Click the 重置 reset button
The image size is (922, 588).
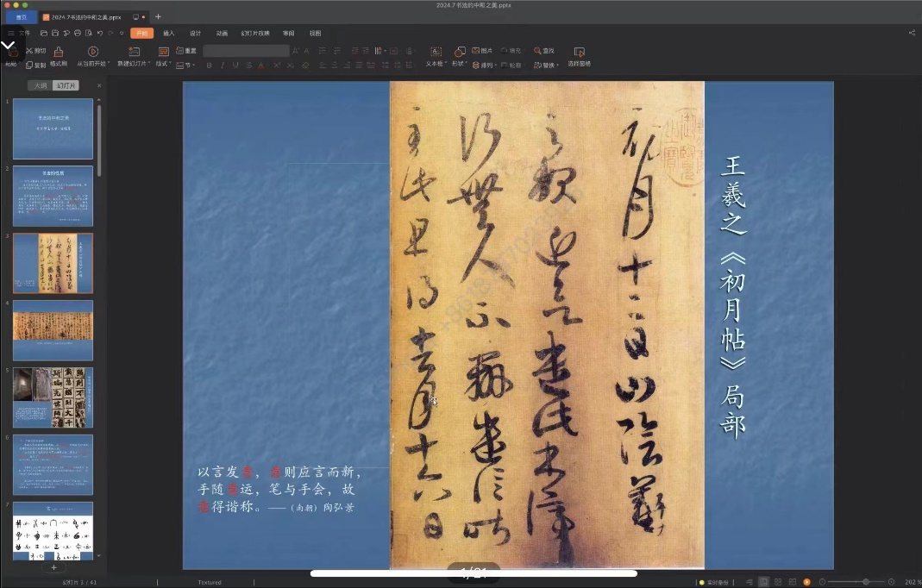click(x=186, y=51)
